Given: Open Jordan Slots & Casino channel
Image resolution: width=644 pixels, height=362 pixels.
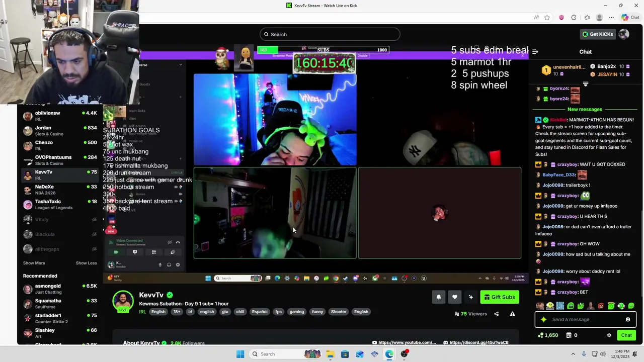Looking at the screenshot, I should [x=60, y=131].
